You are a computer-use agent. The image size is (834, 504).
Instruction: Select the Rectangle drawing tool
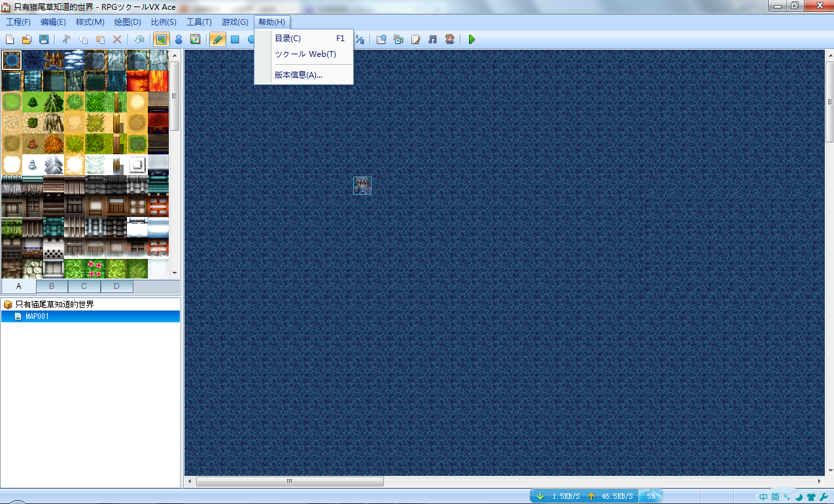tap(235, 39)
